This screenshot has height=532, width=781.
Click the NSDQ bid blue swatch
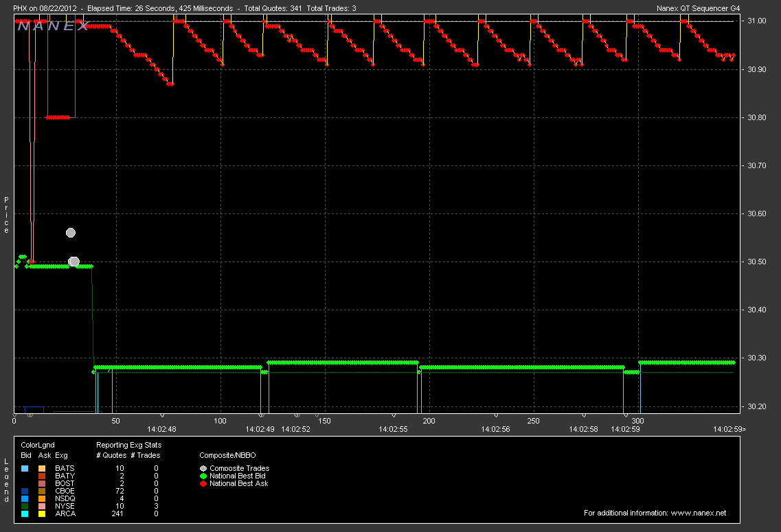point(25,498)
